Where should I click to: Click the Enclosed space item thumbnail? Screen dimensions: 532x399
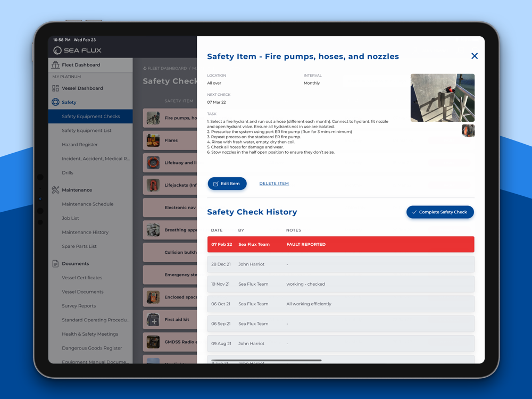click(x=153, y=297)
